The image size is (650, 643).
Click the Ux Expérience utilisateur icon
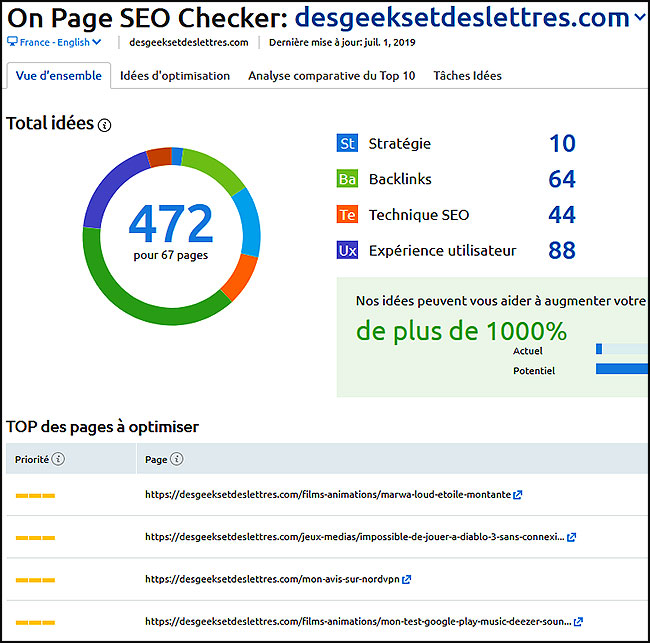tap(347, 250)
